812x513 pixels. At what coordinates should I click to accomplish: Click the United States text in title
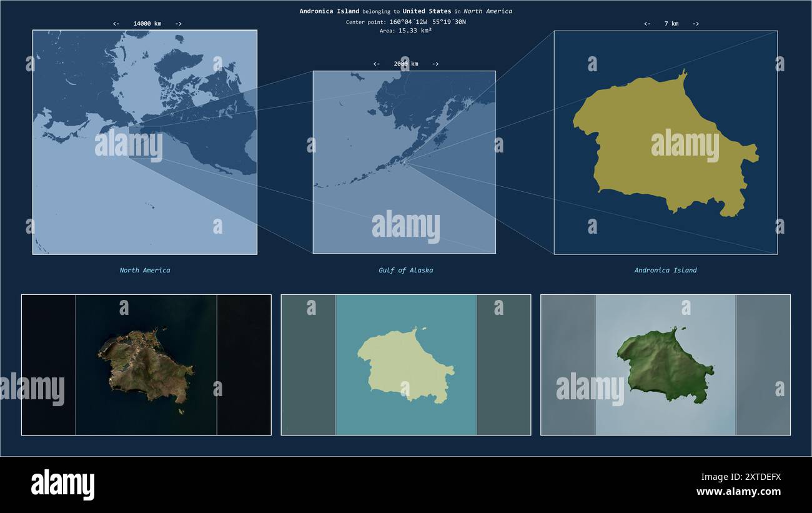pyautogui.click(x=427, y=11)
